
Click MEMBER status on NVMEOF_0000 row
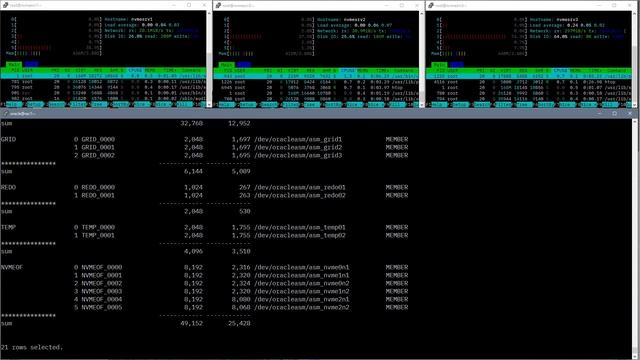pos(397,267)
